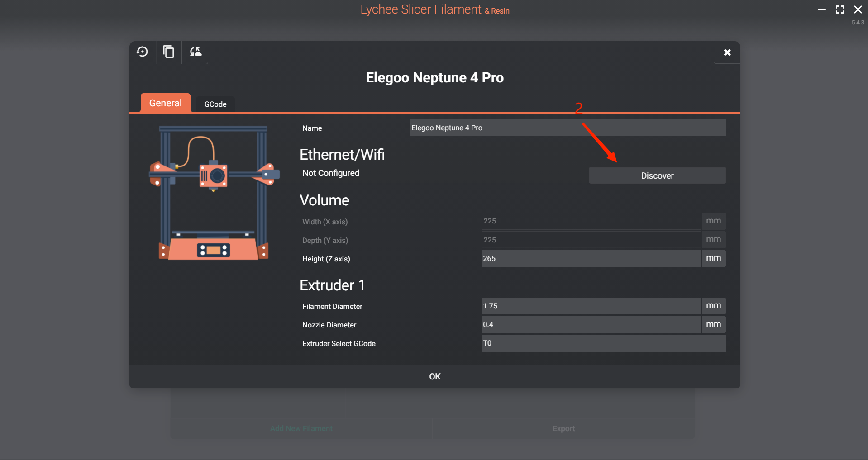Click the Nozzle Diameter field
The height and width of the screenshot is (460, 868).
(591, 324)
